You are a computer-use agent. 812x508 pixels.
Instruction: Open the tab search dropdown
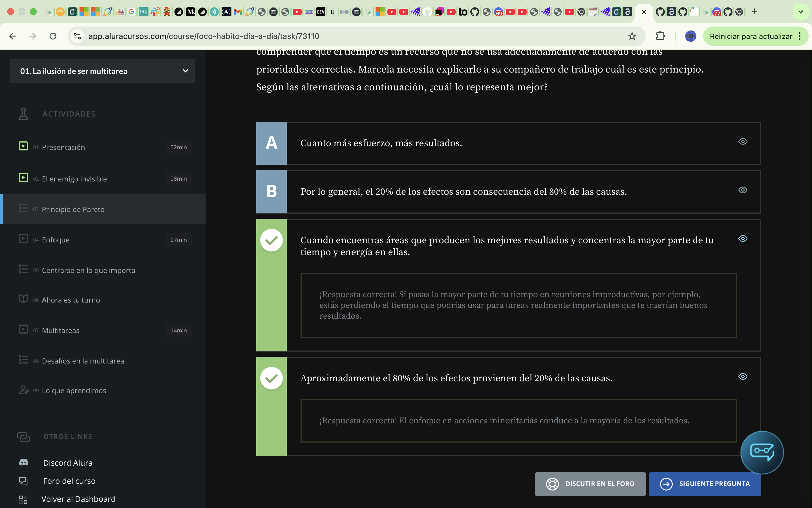coord(801,12)
